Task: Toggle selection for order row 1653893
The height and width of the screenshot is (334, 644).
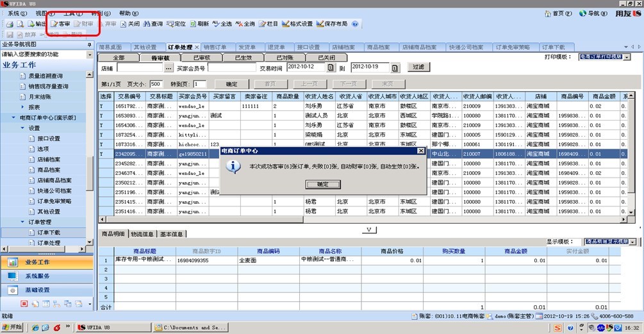Action: (x=106, y=116)
